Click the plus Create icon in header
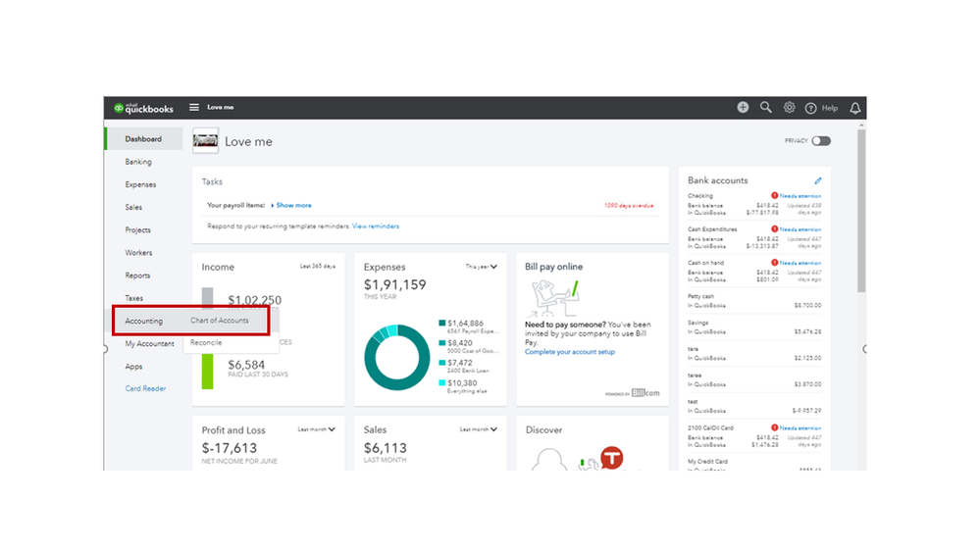This screenshot has width=980, height=551. tap(743, 108)
